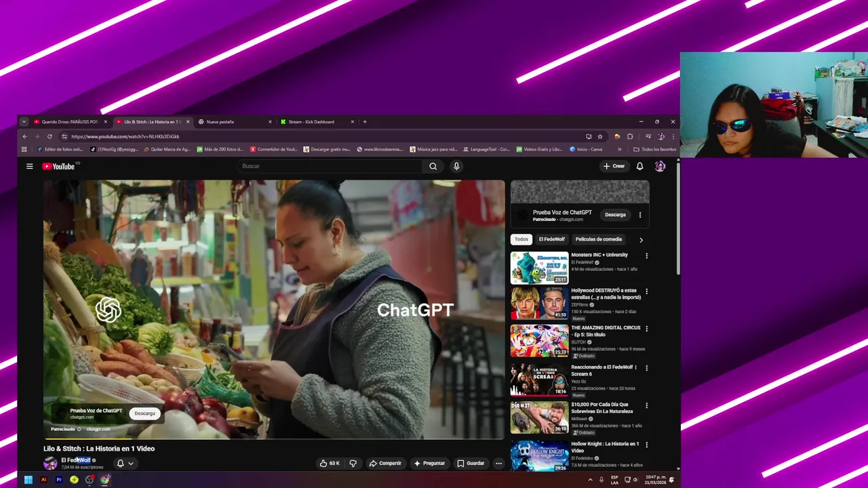Open Monsters INC + University thumbnail
This screenshot has width=868, height=488.
(x=539, y=268)
